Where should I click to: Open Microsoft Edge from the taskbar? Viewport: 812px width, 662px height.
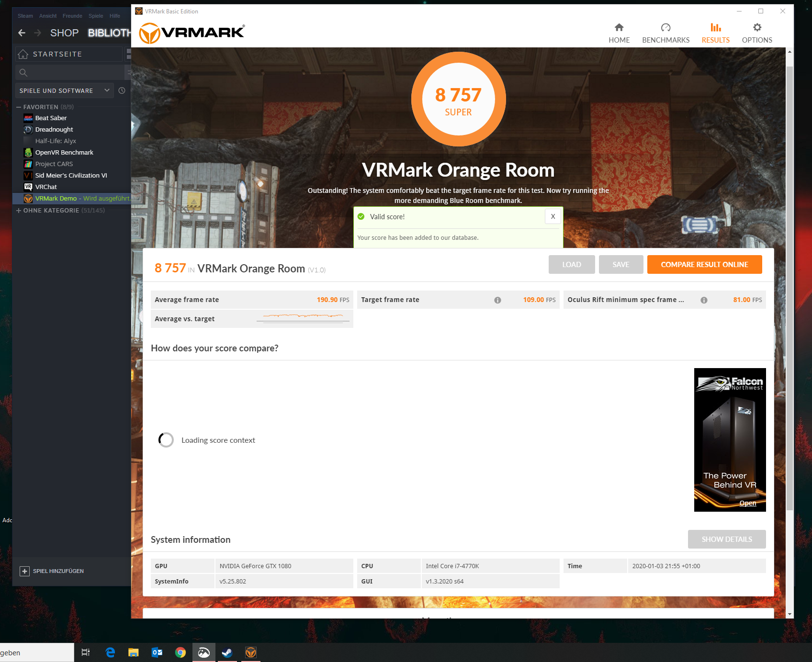[x=110, y=652]
